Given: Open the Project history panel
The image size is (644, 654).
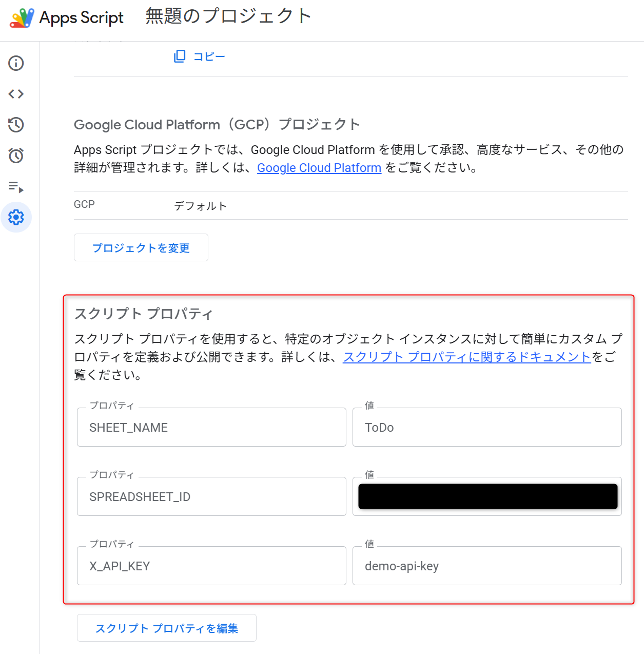Looking at the screenshot, I should coord(15,124).
